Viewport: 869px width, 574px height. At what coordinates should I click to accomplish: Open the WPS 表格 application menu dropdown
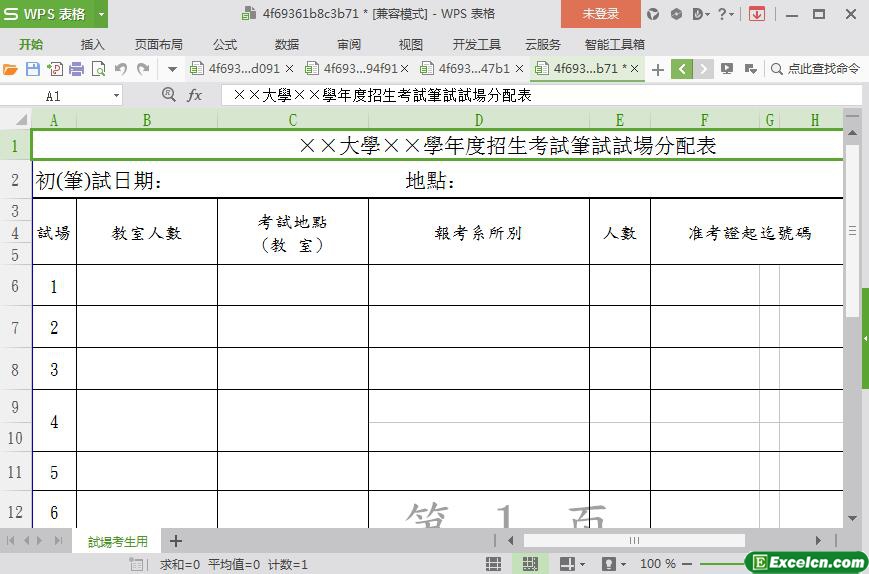(101, 14)
